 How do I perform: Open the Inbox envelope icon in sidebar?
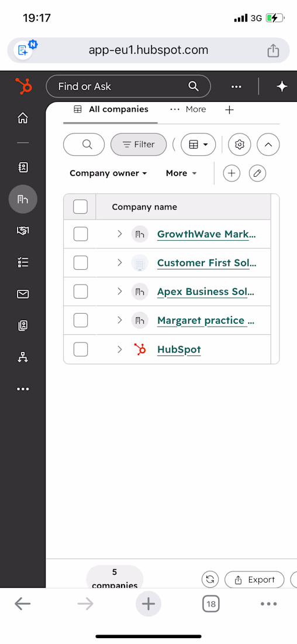pyautogui.click(x=23, y=294)
